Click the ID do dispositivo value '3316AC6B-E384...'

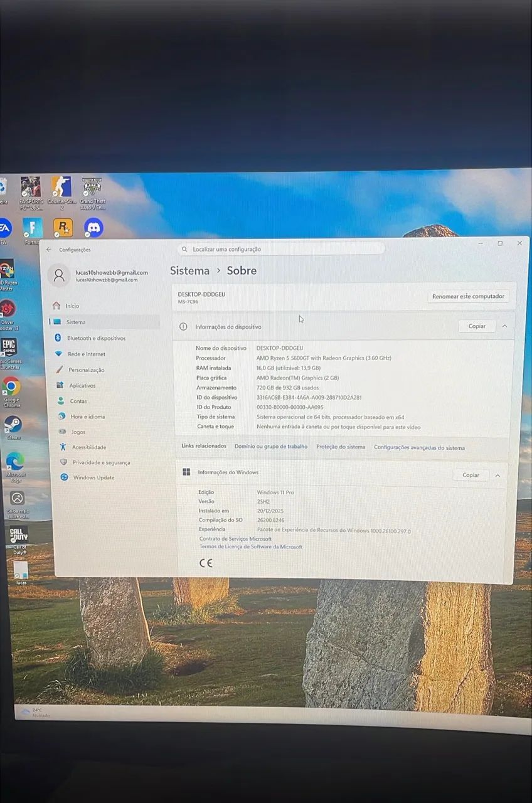[x=309, y=397]
